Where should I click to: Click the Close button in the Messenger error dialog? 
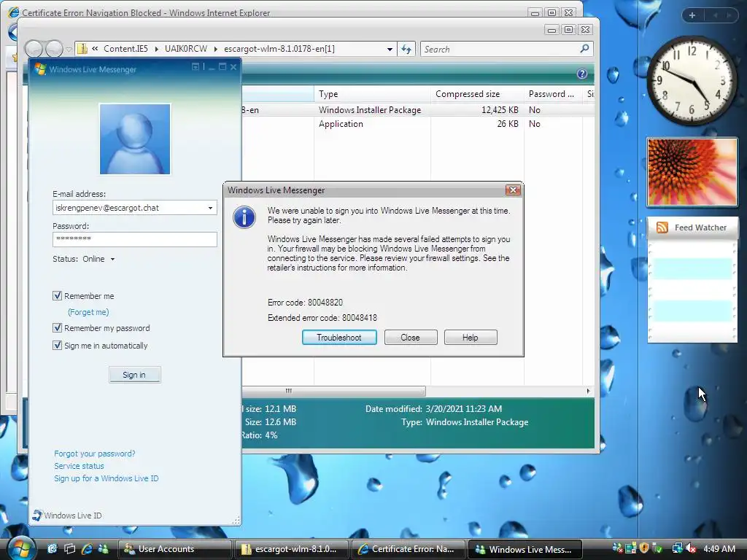[x=410, y=337]
